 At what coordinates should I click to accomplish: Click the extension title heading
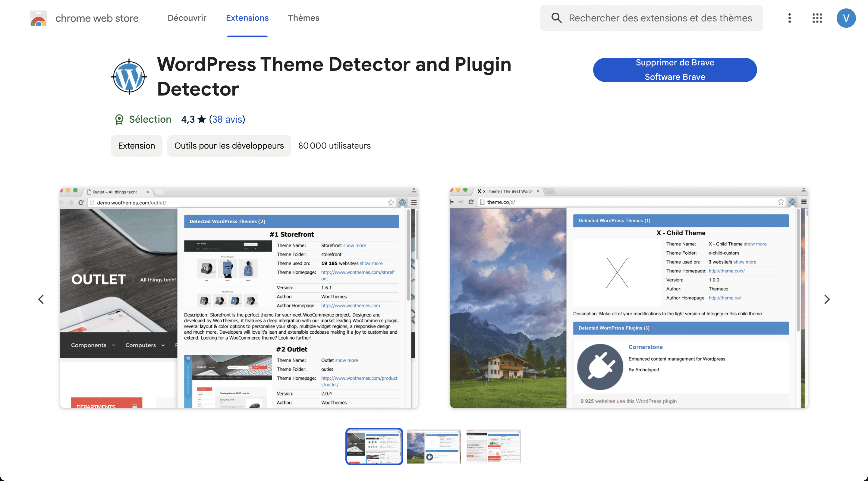(334, 77)
